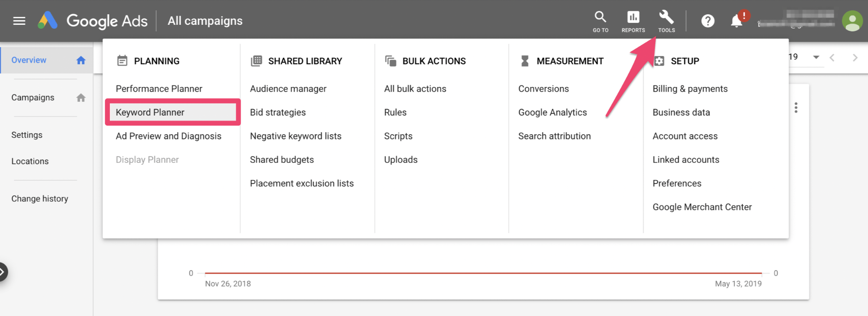Open Ad Preview and Diagnosis
The width and height of the screenshot is (868, 316).
tap(168, 136)
